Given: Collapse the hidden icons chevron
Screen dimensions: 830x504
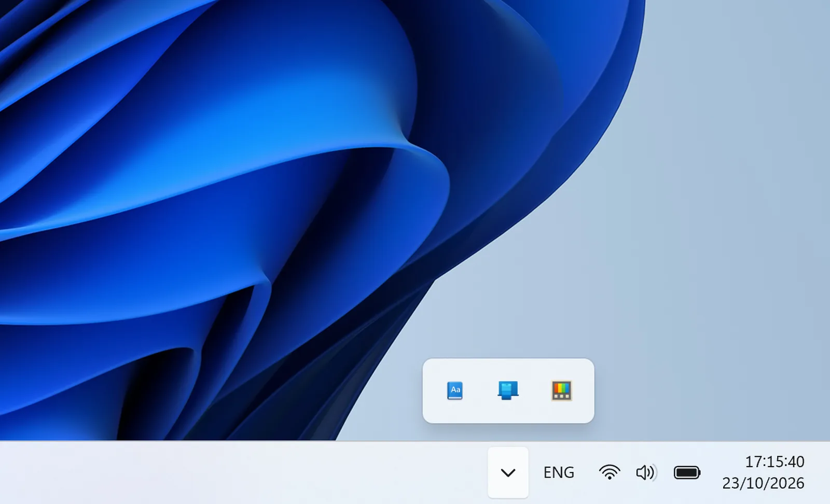Looking at the screenshot, I should click(x=508, y=472).
